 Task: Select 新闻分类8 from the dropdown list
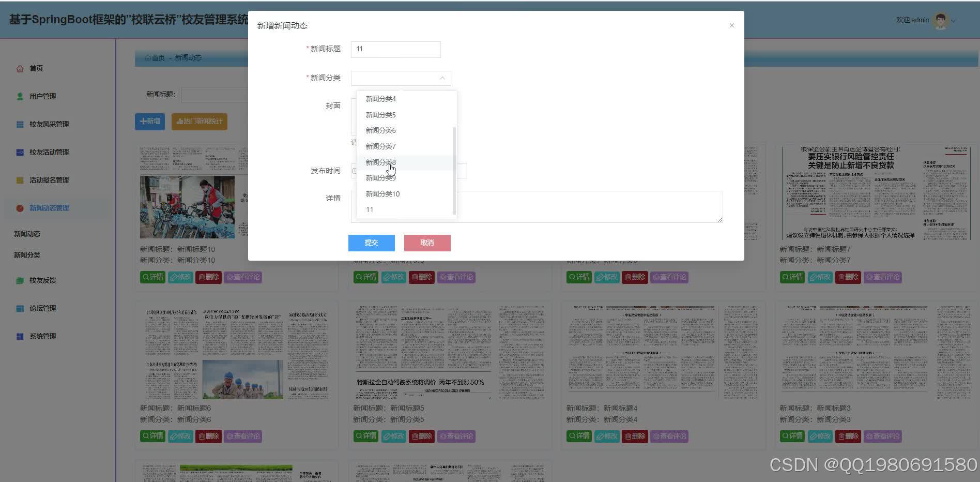point(381,162)
